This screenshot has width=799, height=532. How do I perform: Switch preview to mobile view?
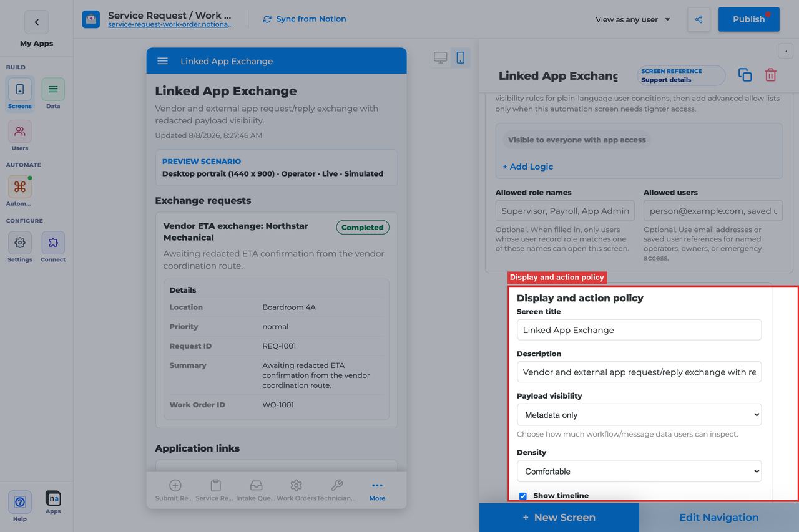[x=461, y=58]
